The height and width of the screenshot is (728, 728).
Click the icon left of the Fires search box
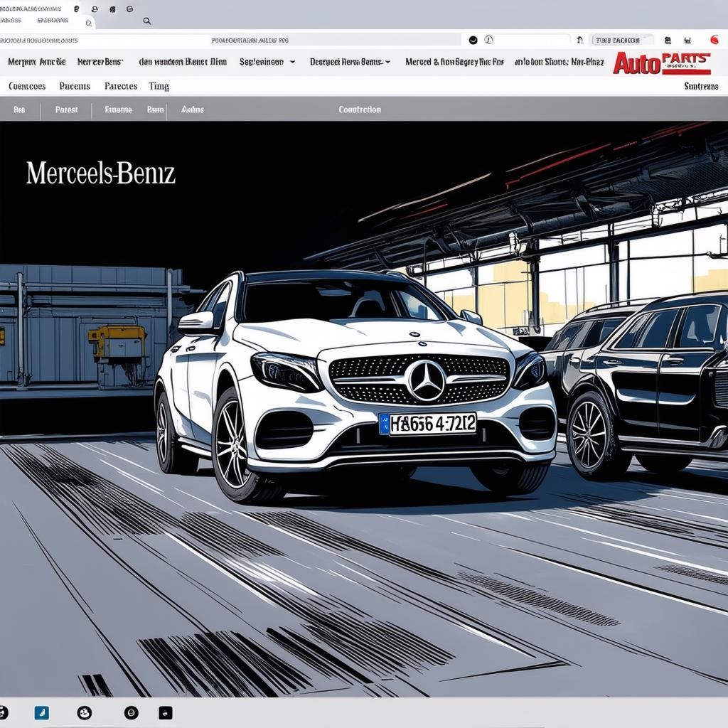[580, 41]
